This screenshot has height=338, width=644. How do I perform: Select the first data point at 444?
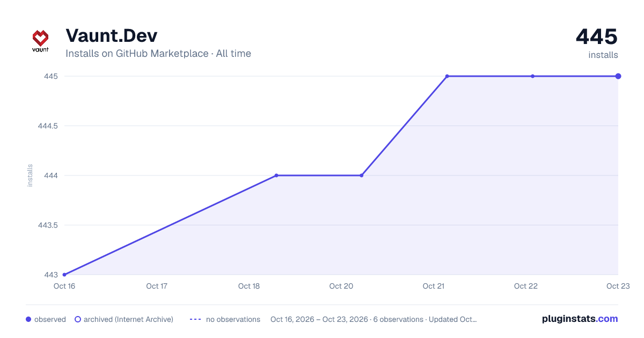[276, 175]
